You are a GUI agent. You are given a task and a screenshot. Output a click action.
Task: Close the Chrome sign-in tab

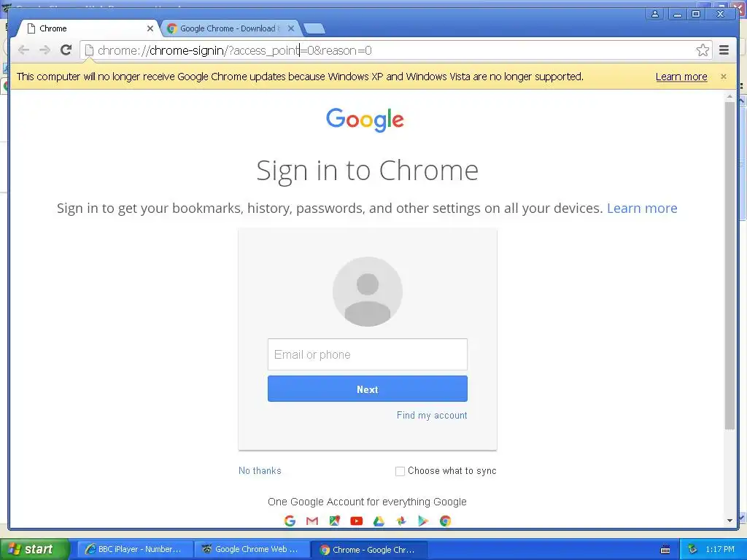(150, 28)
